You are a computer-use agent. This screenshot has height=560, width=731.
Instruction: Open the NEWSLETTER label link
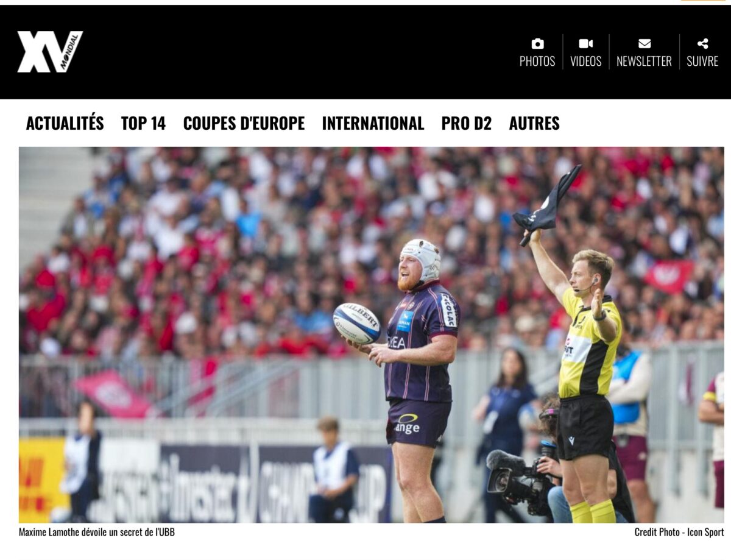644,62
